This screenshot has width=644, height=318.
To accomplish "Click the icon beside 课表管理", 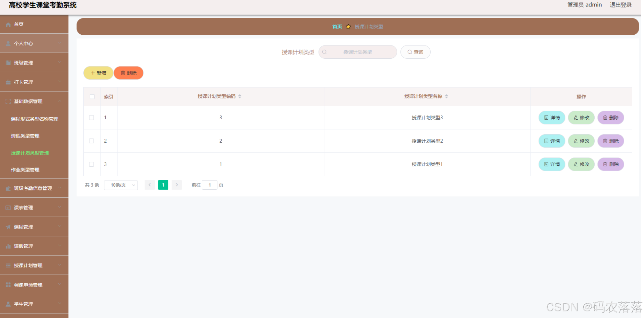I will point(8,208).
